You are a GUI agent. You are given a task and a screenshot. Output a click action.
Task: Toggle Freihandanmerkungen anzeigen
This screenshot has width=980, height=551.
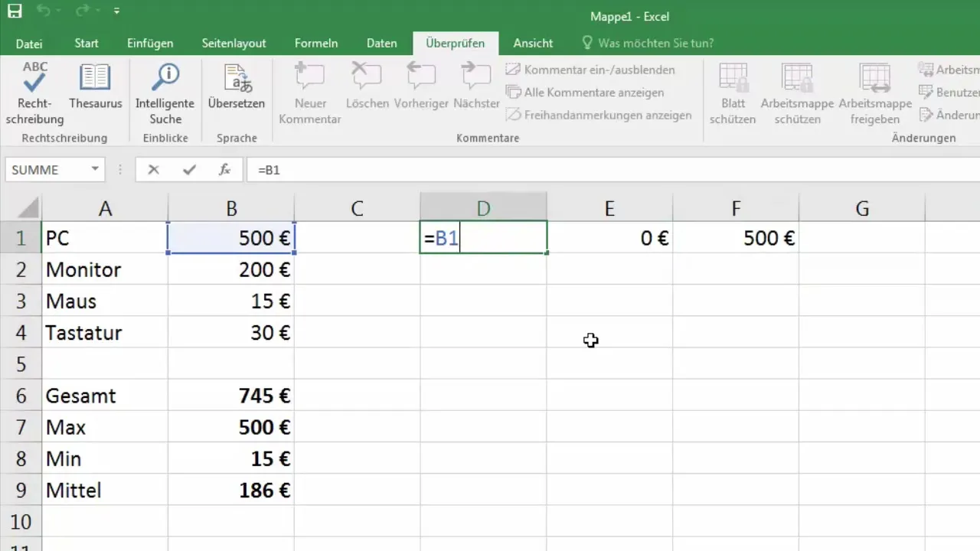coord(599,116)
